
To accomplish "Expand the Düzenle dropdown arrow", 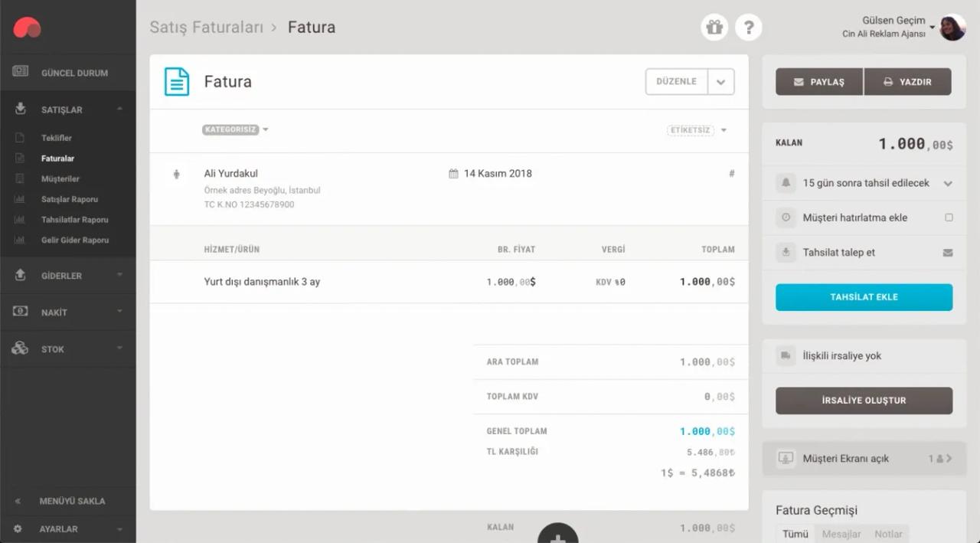I will tap(720, 82).
